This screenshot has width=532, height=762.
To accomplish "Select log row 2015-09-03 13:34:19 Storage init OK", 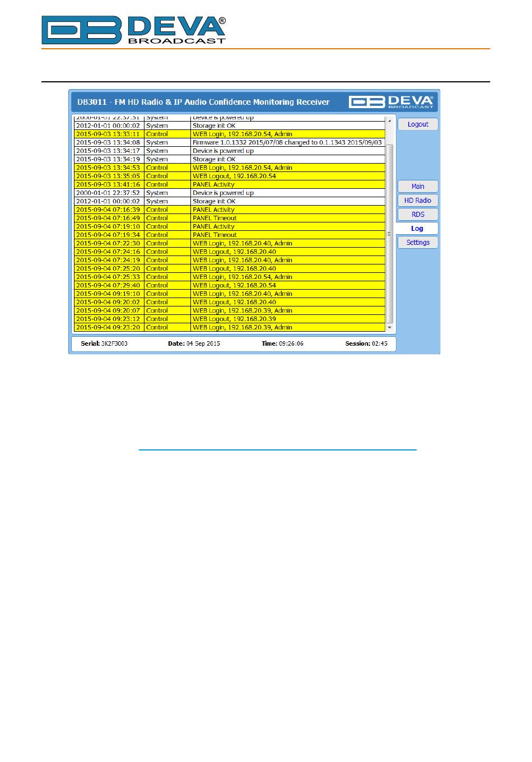I will [230, 159].
